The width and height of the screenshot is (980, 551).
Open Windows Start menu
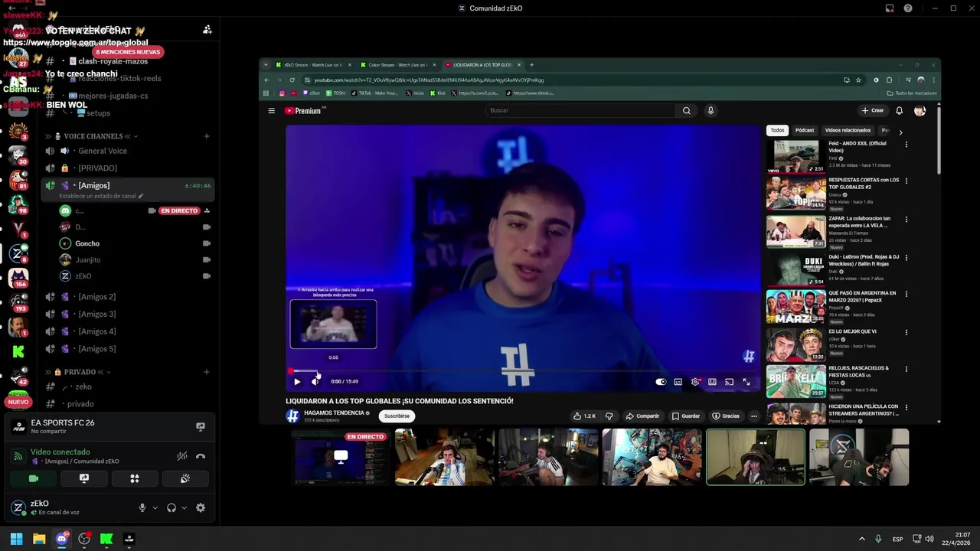tap(16, 539)
